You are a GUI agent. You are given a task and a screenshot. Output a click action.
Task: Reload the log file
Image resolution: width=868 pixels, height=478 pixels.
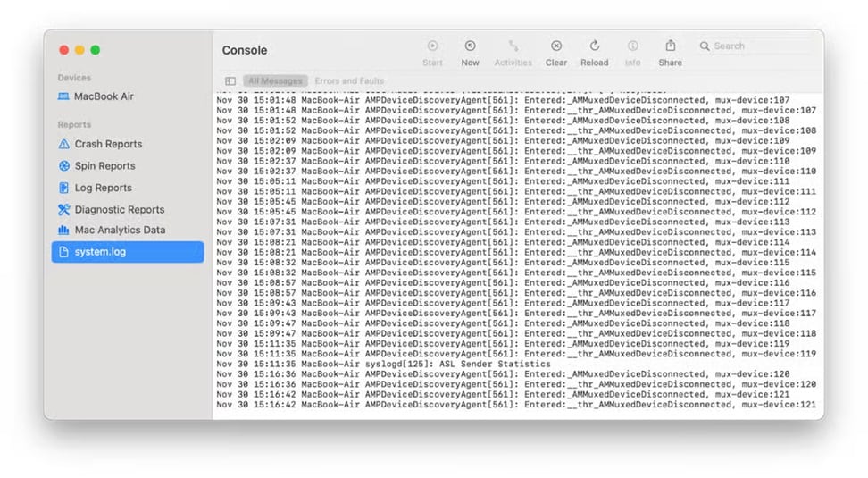click(x=595, y=46)
